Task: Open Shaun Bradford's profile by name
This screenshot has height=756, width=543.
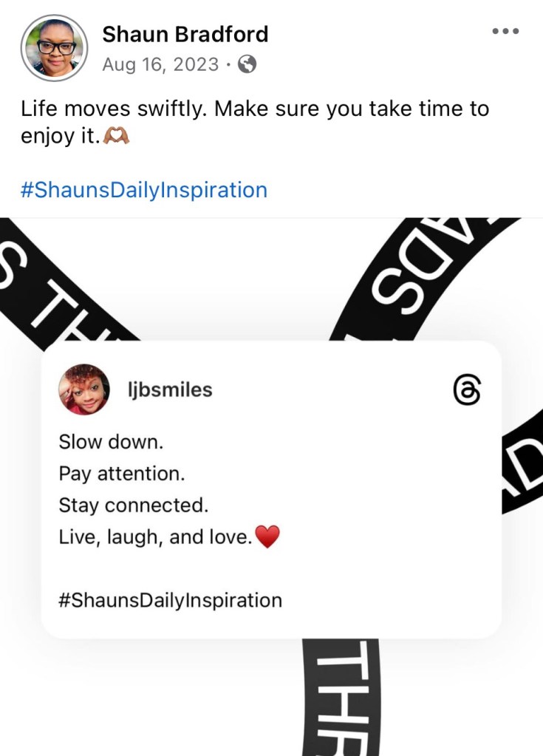Action: 185,34
